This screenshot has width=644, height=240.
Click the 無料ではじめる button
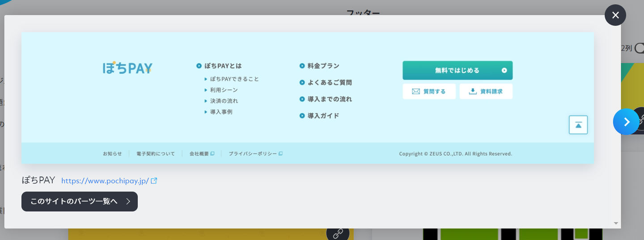pos(458,70)
